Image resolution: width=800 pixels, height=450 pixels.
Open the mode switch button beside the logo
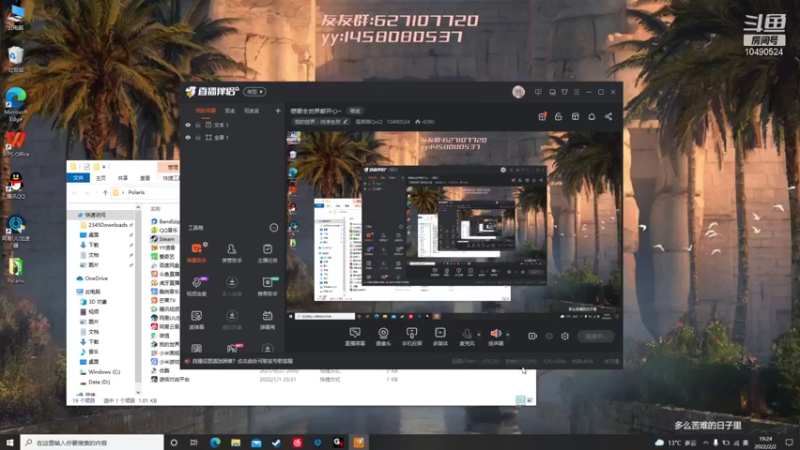click(255, 92)
